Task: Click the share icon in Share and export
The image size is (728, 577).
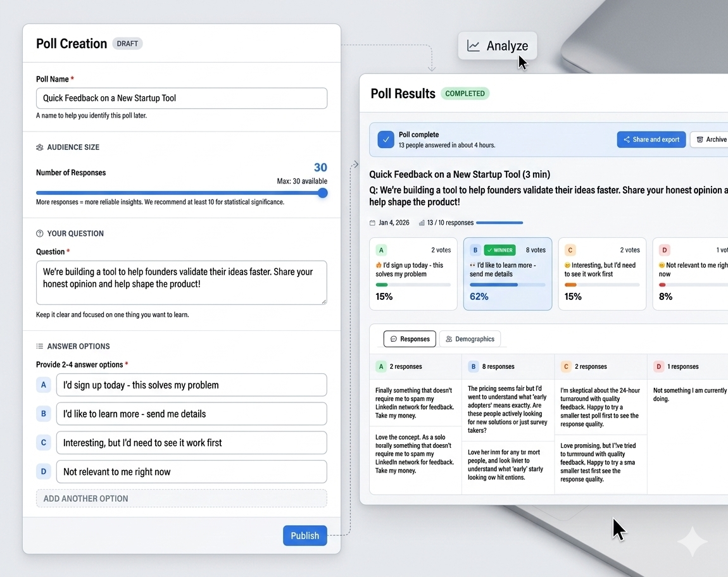Action: (x=627, y=140)
